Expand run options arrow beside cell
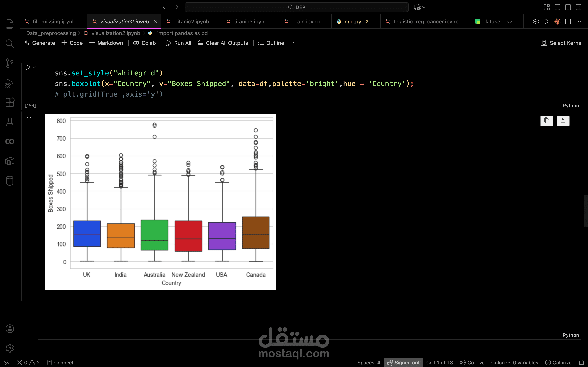Image resolution: width=588 pixels, height=367 pixels. point(34,67)
